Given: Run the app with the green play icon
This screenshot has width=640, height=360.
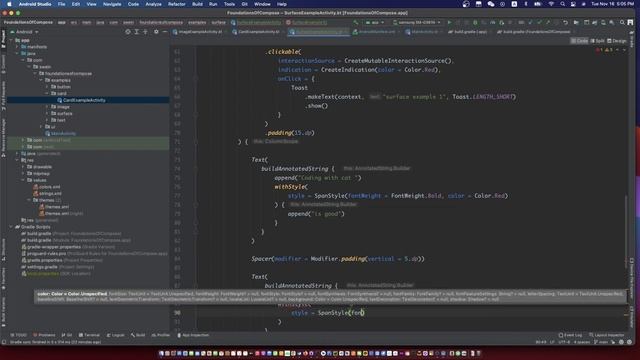Looking at the screenshot, I should pos(449,22).
